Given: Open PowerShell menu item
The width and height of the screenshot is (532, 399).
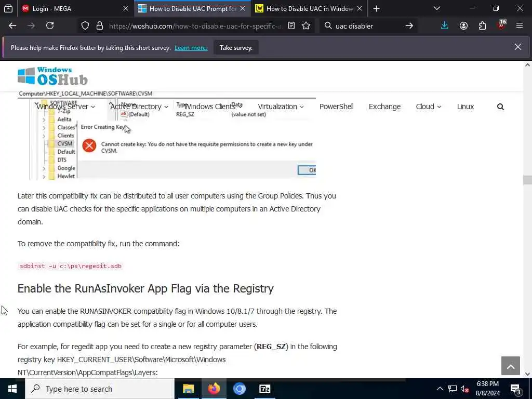Looking at the screenshot, I should 337,107.
